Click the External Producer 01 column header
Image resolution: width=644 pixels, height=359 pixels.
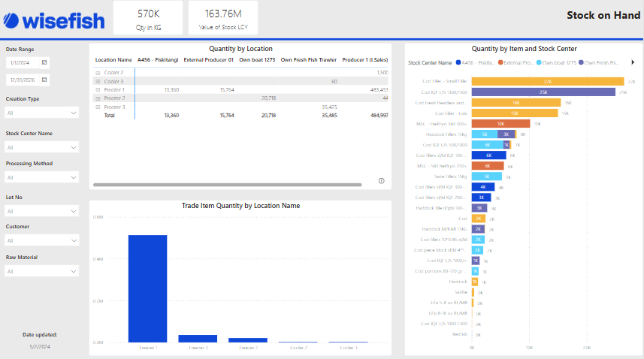pyautogui.click(x=209, y=59)
